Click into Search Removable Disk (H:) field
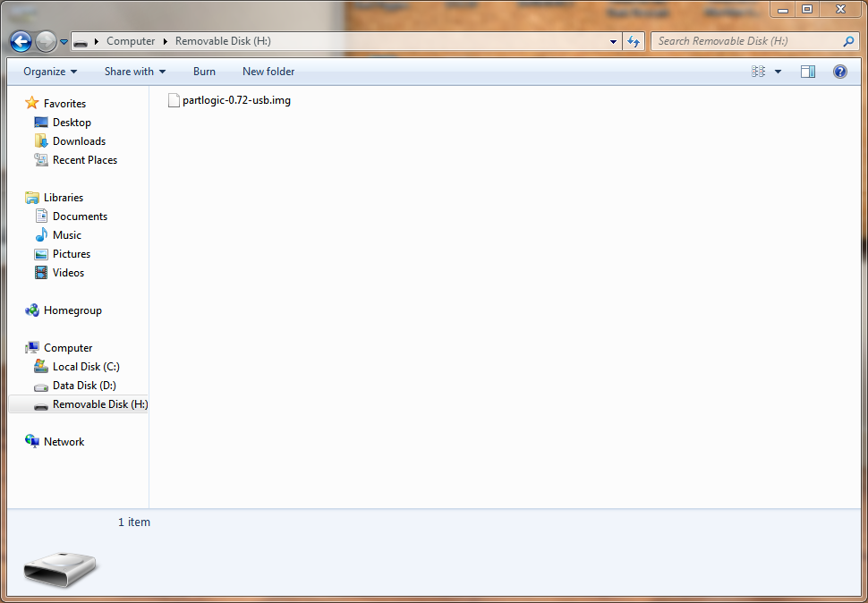Image resolution: width=868 pixels, height=603 pixels. [747, 41]
